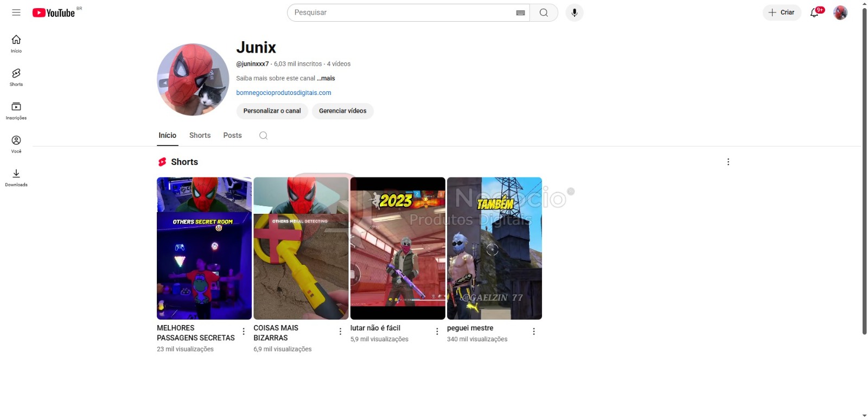868x420 pixels.
Task: Click 23 mil visualizações text
Action: click(x=185, y=349)
